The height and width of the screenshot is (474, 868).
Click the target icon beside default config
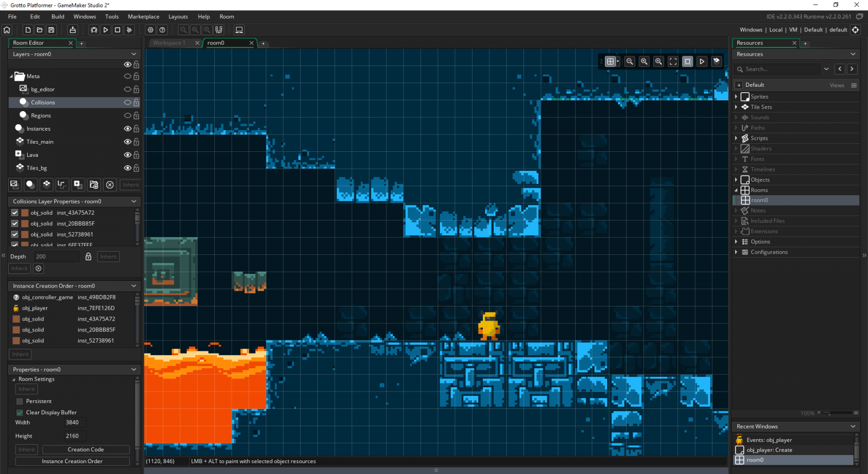[856, 30]
